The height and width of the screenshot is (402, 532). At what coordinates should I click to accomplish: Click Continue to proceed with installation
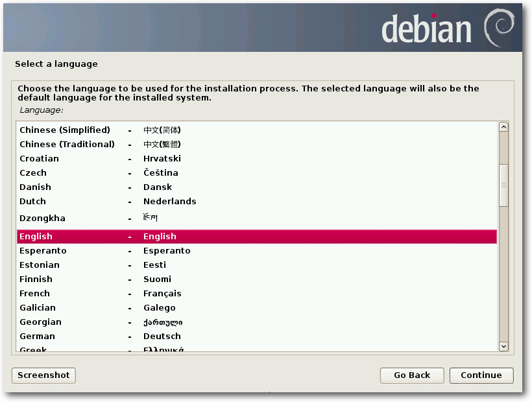pos(481,375)
